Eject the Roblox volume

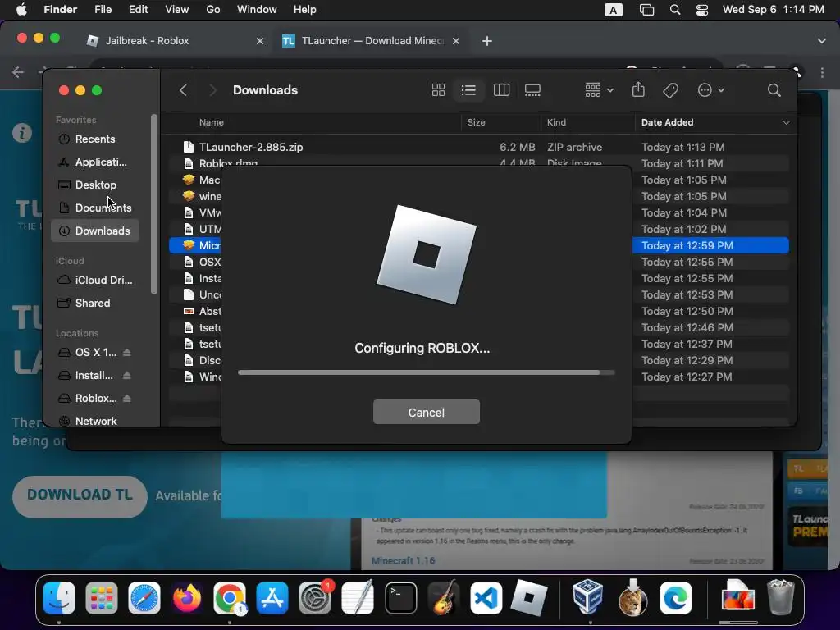(126, 399)
